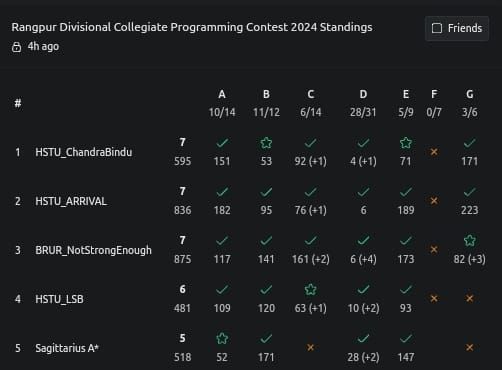Click HSTU_LSB's failed cross on problem G
This screenshot has width=502, height=370.
coord(469,298)
